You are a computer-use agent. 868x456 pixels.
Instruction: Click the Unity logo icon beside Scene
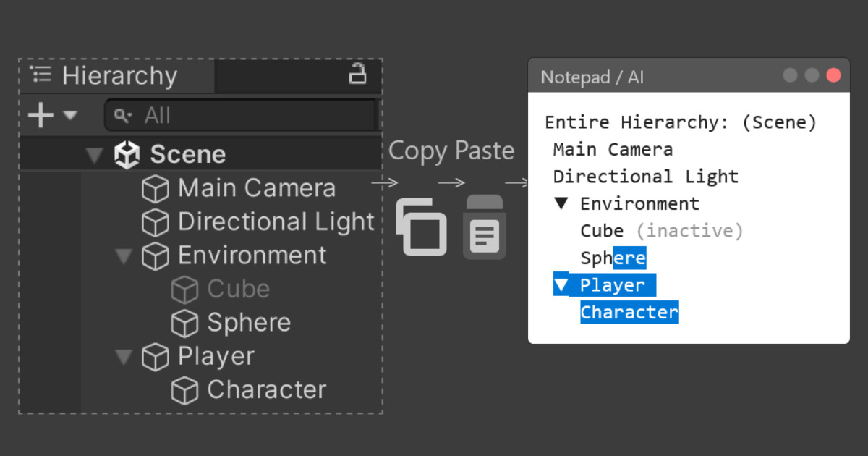[127, 154]
